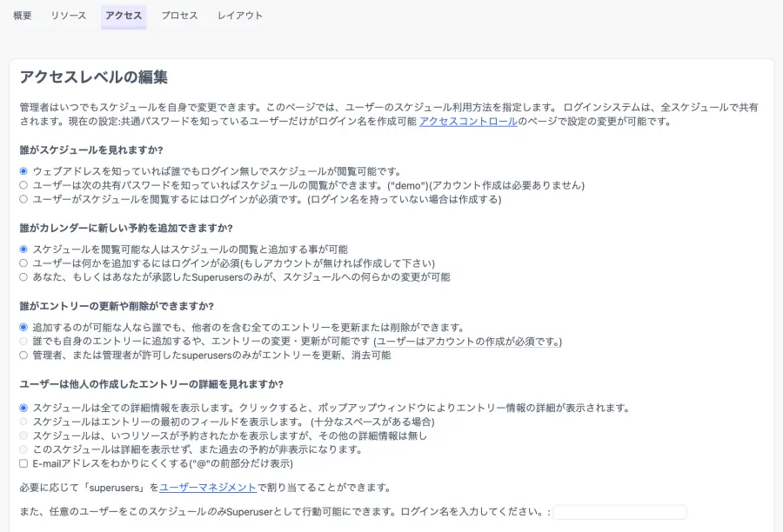This screenshot has width=783, height=532.
Task: Select 全ての詳細情報を表示 radio option
Action: click(x=23, y=408)
